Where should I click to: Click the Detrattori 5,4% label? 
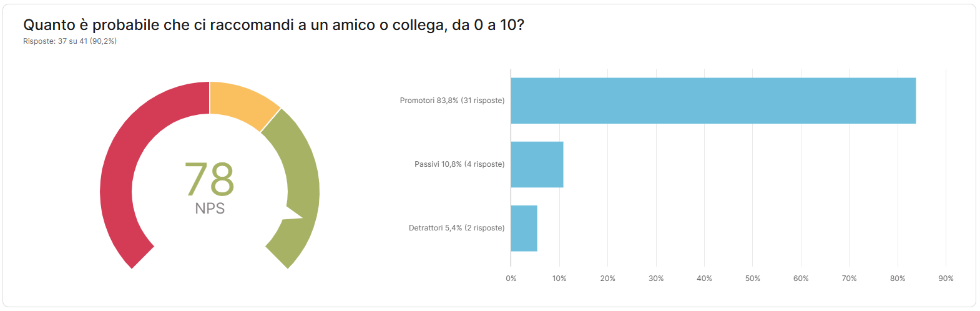(456, 228)
